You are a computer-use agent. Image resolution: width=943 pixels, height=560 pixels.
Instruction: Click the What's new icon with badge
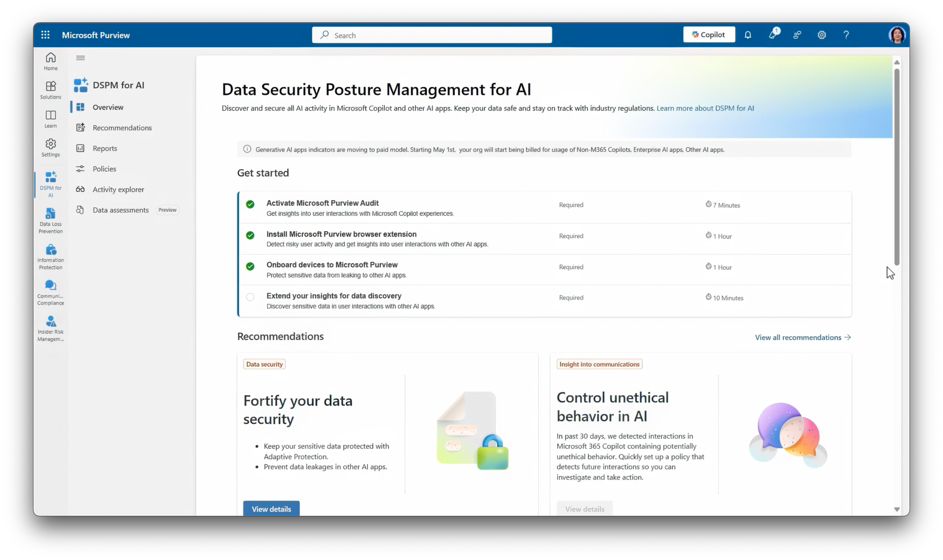[772, 35]
